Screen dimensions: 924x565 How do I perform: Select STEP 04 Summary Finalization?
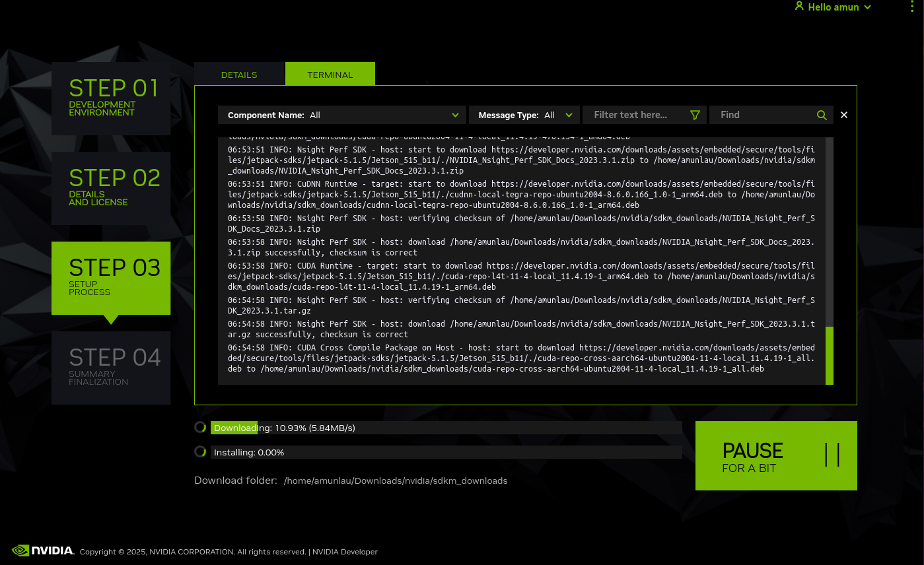tap(111, 368)
